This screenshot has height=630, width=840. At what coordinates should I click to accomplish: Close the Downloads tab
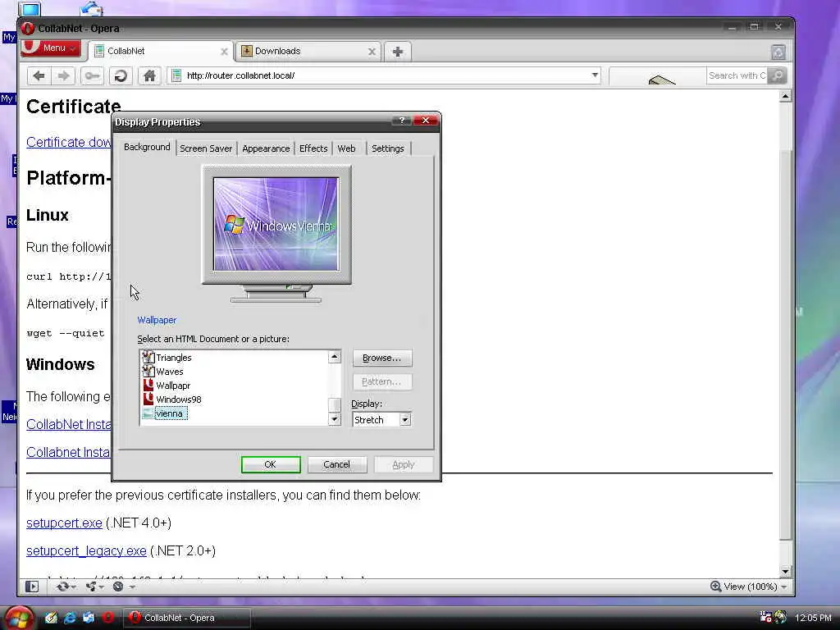tap(372, 52)
